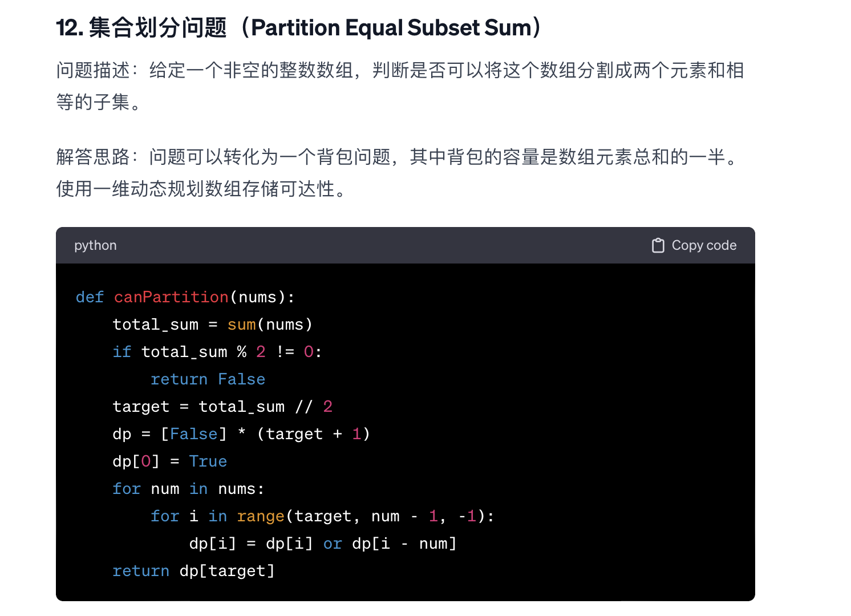Click the "range" call in inner loop
This screenshot has width=851, height=616.
tap(261, 516)
